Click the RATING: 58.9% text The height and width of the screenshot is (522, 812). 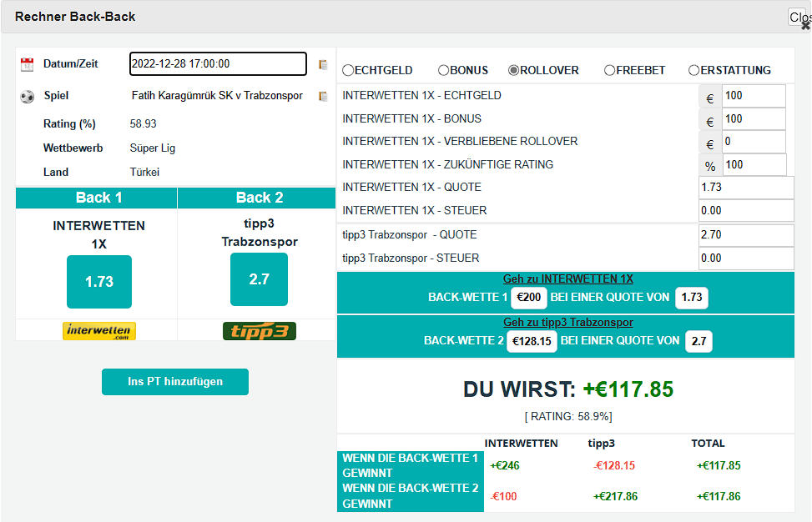(568, 416)
